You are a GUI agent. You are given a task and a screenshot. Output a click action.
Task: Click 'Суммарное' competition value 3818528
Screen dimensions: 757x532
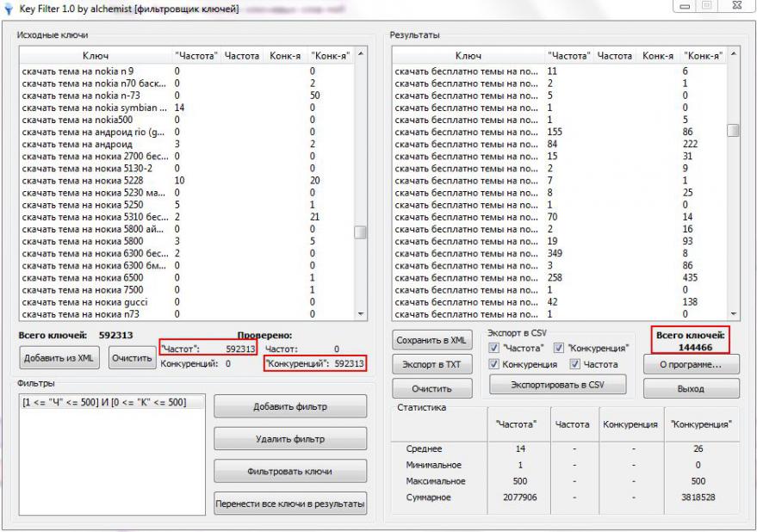pos(698,498)
